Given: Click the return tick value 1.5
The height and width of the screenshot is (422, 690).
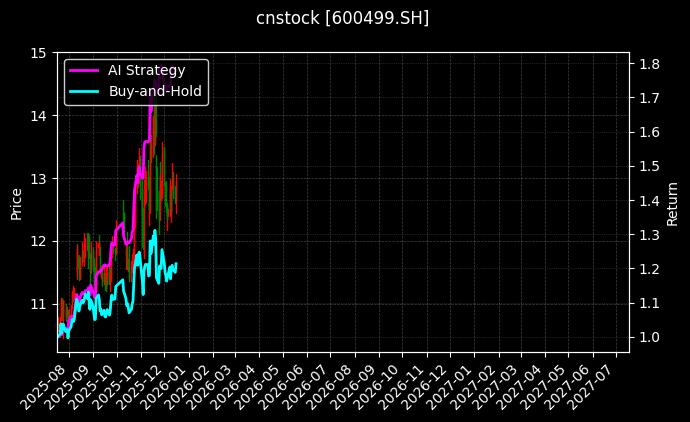Looking at the screenshot, I should click(650, 166).
